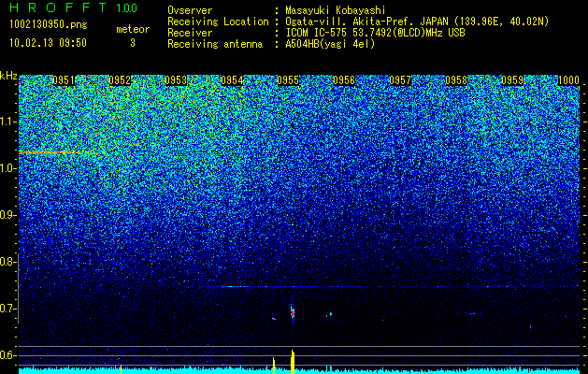The height and width of the screenshot is (374, 588).
Task: Click the bright red meteor echo after 0955
Action: [293, 312]
